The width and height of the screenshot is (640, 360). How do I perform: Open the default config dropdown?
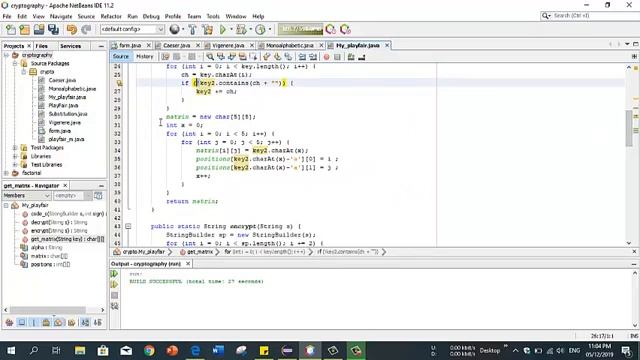click(x=160, y=29)
